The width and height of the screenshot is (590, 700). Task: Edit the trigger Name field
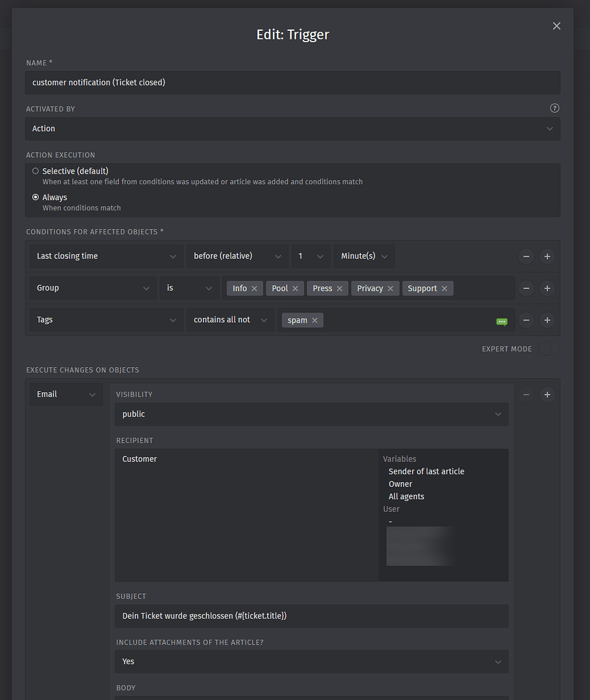pyautogui.click(x=293, y=83)
